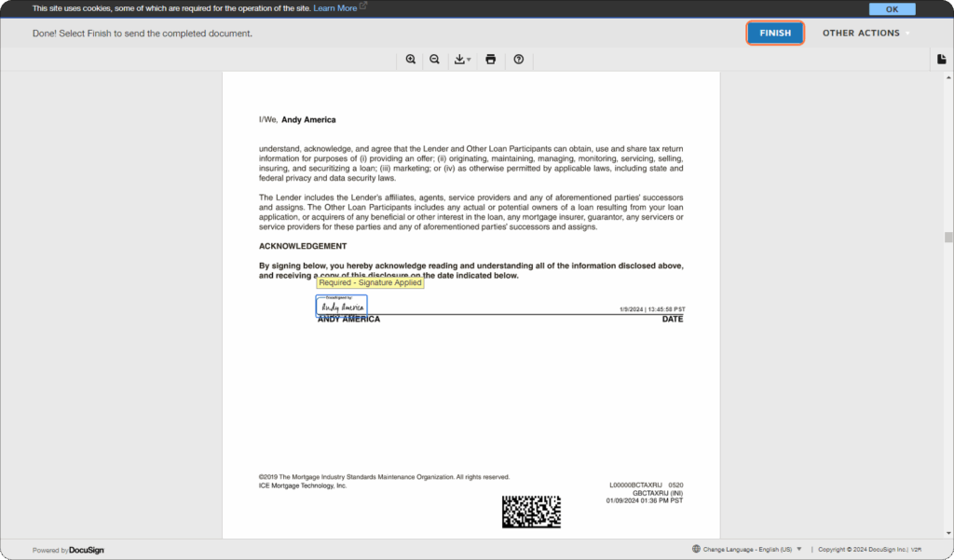The width and height of the screenshot is (954, 560).
Task: Click the 'ANDY AMERICA' signer name label
Action: point(348,319)
